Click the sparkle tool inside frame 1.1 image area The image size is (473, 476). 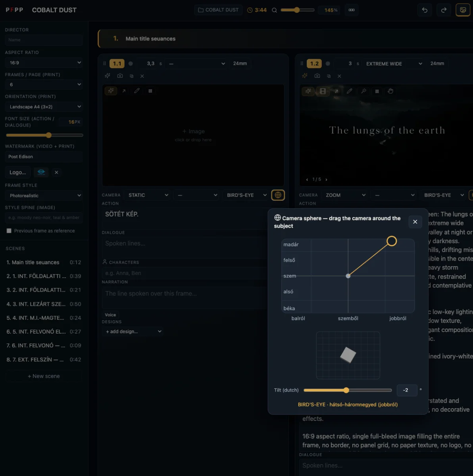coord(111,91)
